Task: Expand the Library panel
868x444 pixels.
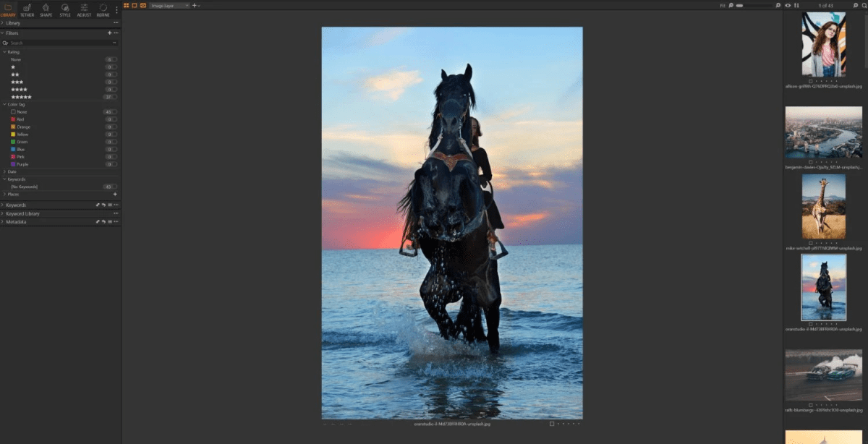Action: pos(13,23)
